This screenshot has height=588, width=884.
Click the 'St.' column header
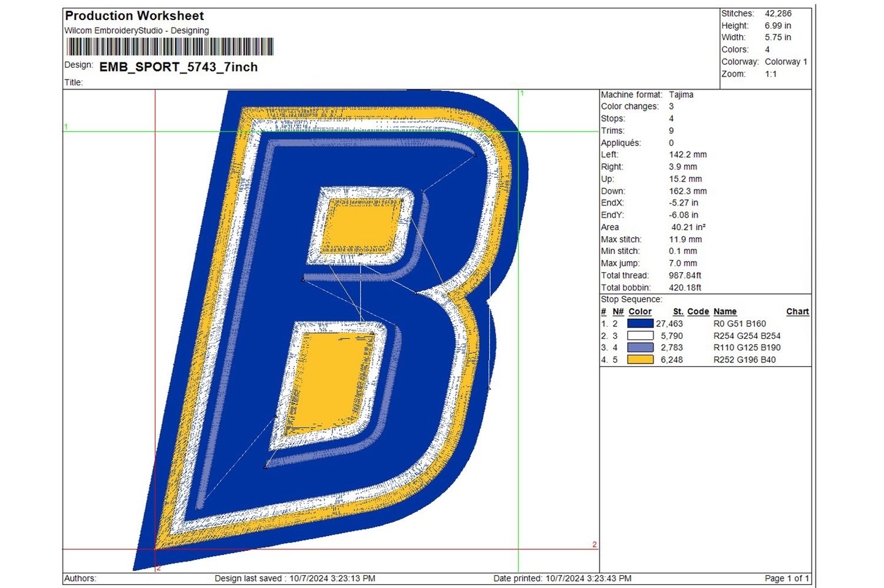coord(678,312)
